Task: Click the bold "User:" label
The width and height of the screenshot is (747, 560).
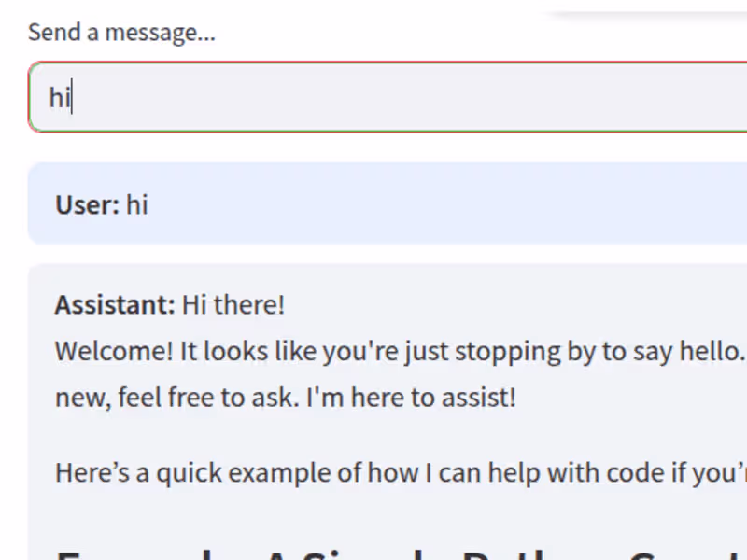Action: pyautogui.click(x=87, y=204)
